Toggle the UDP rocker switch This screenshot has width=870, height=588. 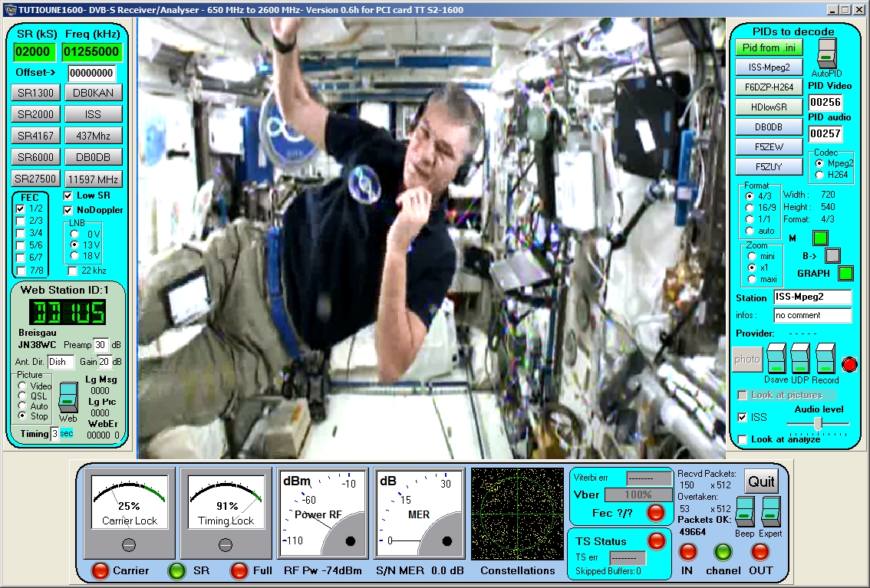click(x=800, y=358)
